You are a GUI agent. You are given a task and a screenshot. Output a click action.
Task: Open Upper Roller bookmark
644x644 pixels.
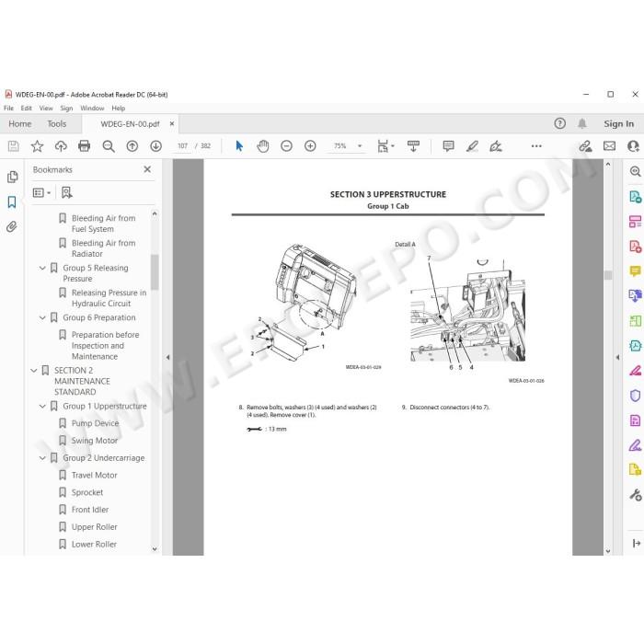(x=94, y=527)
